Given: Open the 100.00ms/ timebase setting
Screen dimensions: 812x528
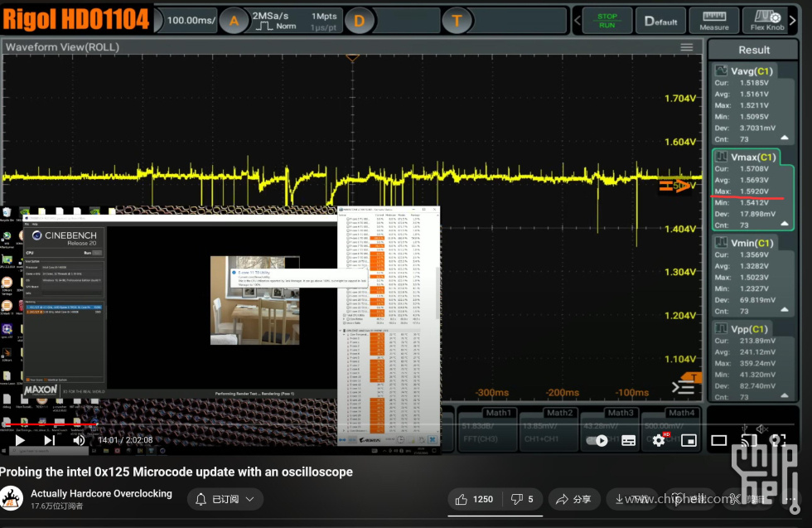Looking at the screenshot, I should tap(191, 21).
